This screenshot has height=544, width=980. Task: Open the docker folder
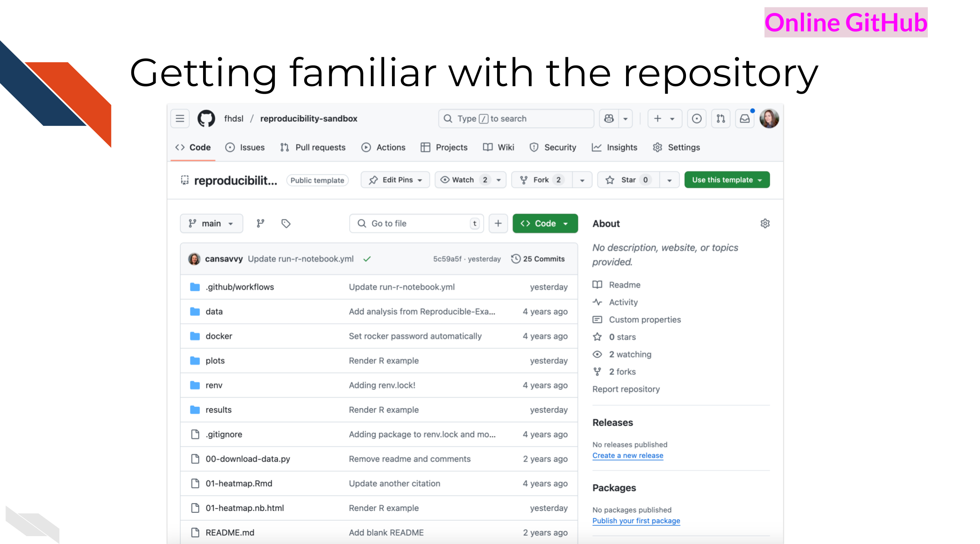[x=219, y=336]
